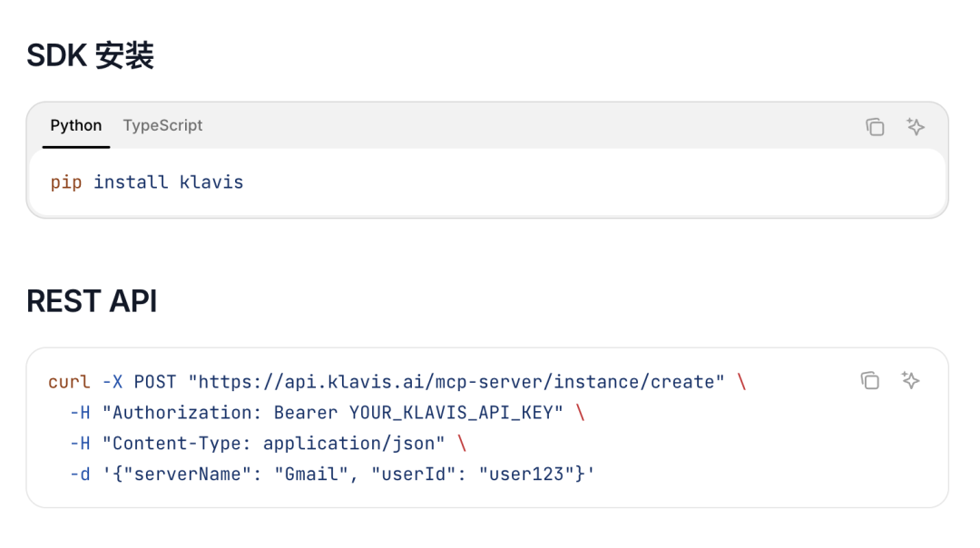980x548 pixels.
Task: Copy the pip install code snippet
Action: (874, 127)
